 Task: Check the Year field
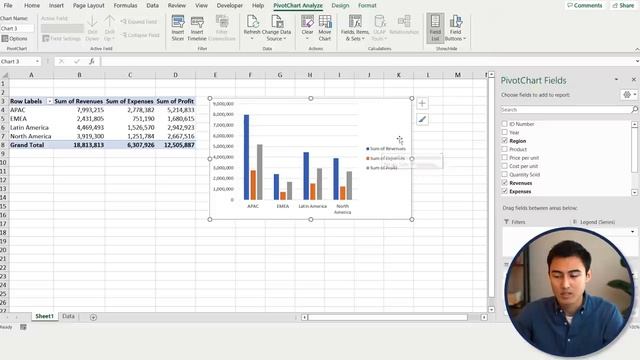click(504, 132)
